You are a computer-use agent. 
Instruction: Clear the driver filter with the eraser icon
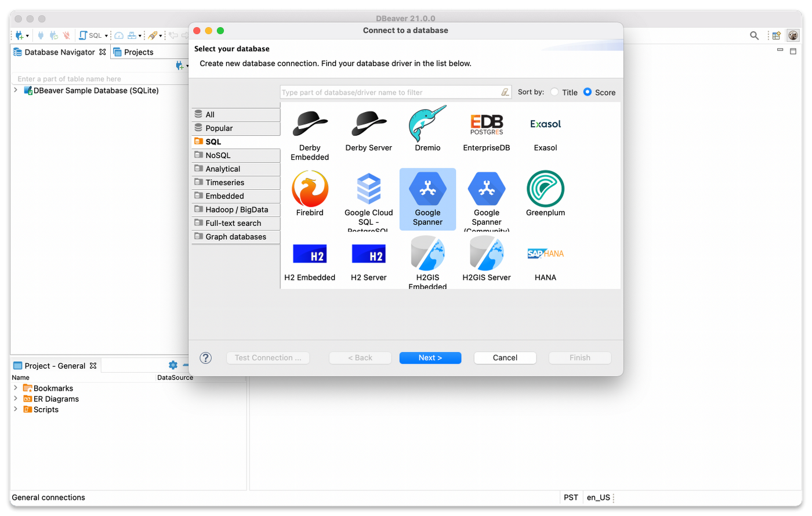pos(505,92)
